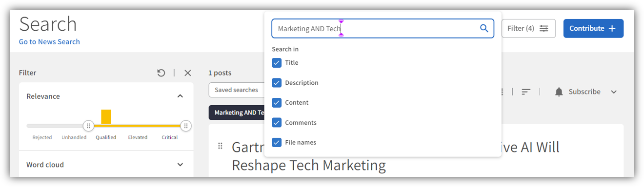Click the Qualified relevance label
Viewport: 644px width, 187px height.
106,137
